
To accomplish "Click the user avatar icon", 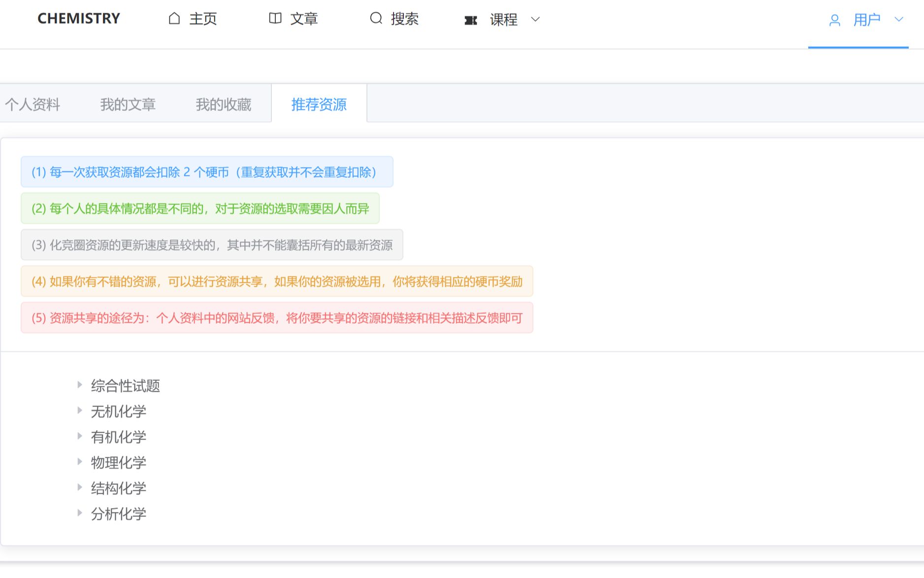I will point(834,20).
